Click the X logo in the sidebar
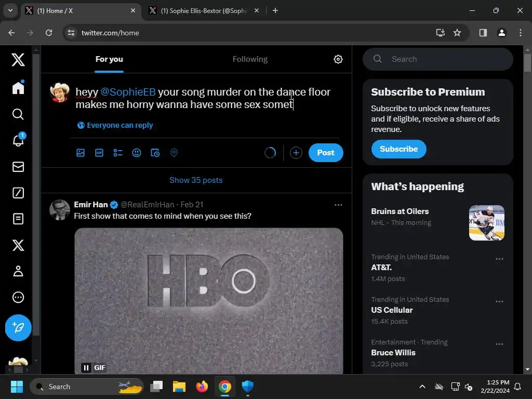 pyautogui.click(x=18, y=60)
